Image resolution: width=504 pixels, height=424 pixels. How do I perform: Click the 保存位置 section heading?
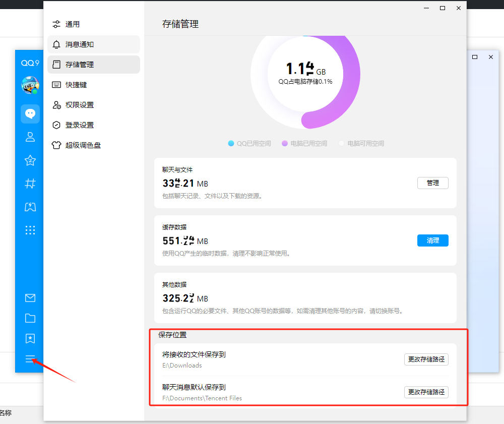[x=172, y=335]
